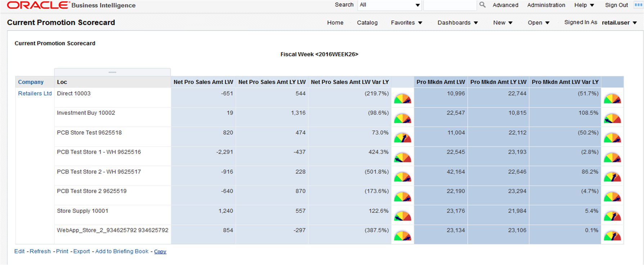This screenshot has width=644, height=265.
Task: Click markdown gauge for PCB Store Test 9625518
Action: coord(612,138)
